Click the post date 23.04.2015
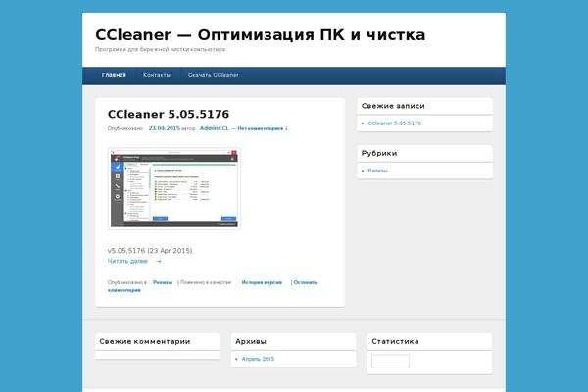Viewport: 588px width, 392px height. [165, 128]
